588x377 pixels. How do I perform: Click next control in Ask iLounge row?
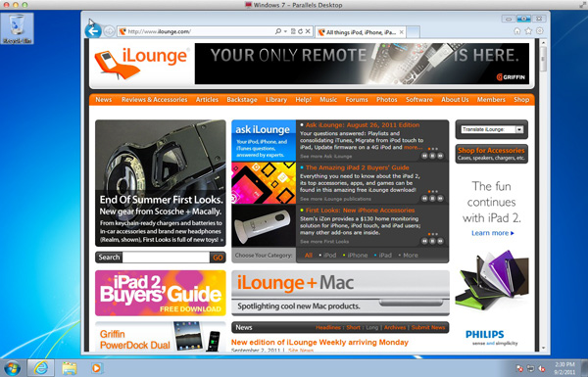tap(440, 156)
